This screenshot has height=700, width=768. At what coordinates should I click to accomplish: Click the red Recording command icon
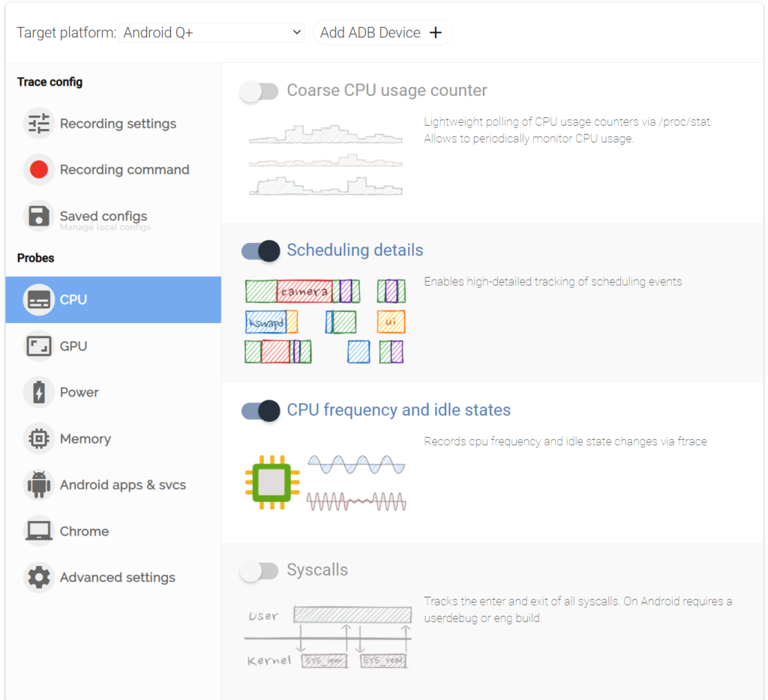tap(39, 170)
